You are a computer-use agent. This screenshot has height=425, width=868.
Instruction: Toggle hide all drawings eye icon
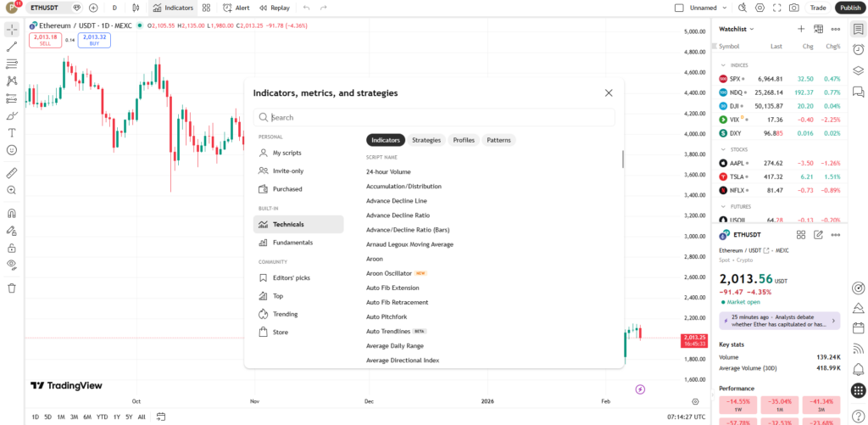(12, 265)
